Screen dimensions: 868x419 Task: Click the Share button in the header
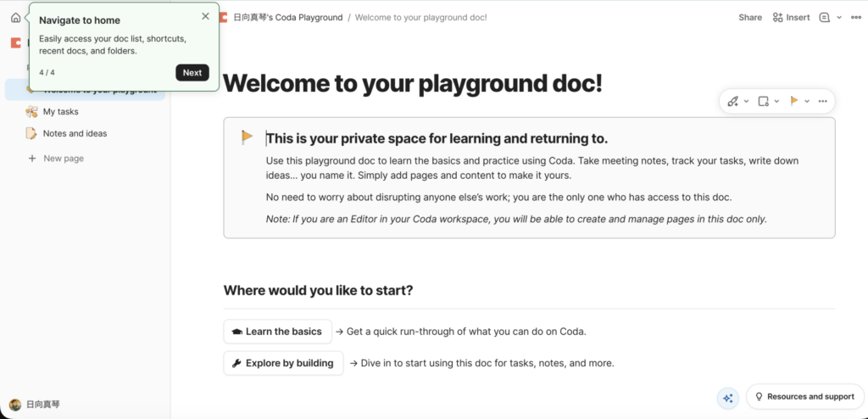point(749,17)
